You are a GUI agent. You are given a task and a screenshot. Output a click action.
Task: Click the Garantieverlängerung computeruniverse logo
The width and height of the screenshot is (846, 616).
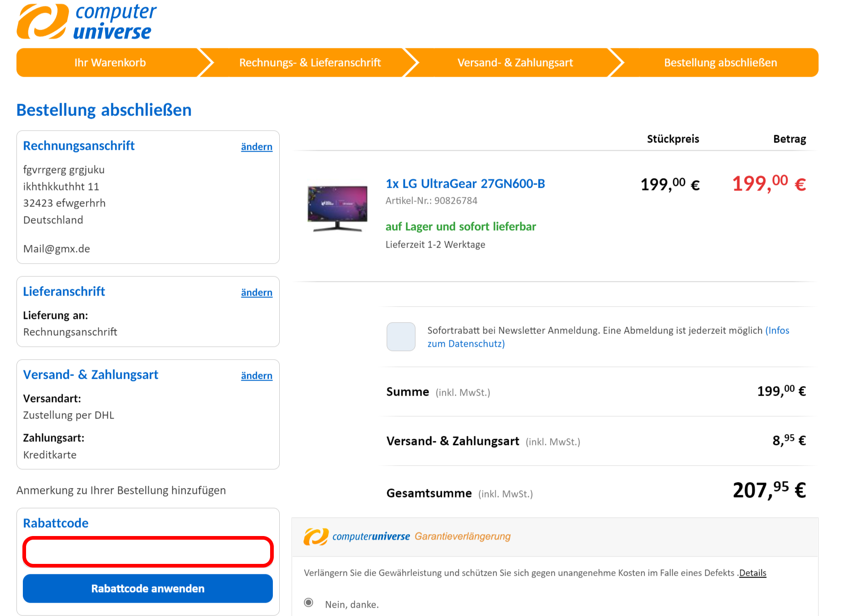(407, 536)
